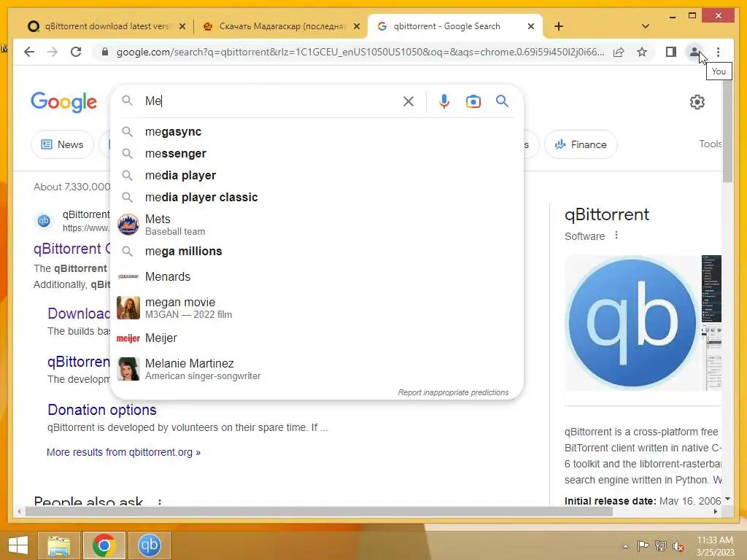Go back to the previous page

29,52
